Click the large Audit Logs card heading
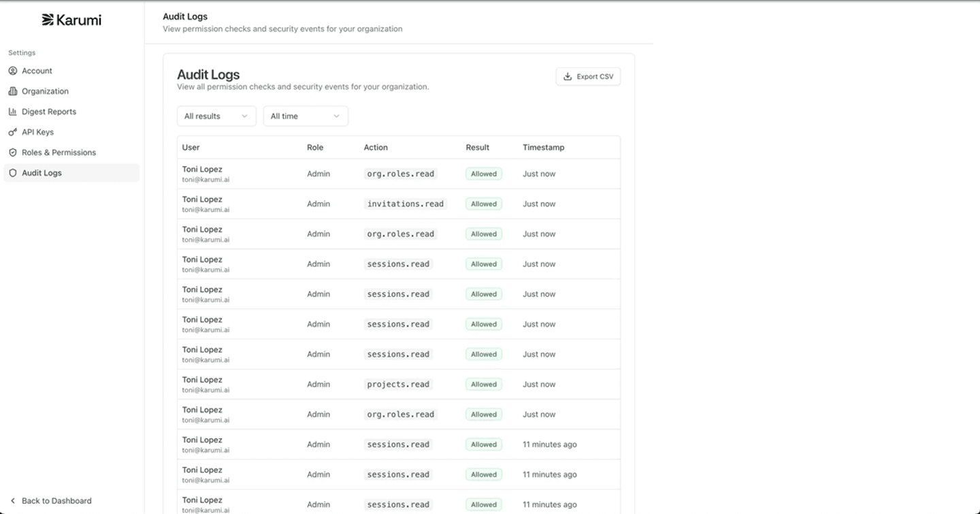Viewport: 980px width, 514px height. [208, 75]
